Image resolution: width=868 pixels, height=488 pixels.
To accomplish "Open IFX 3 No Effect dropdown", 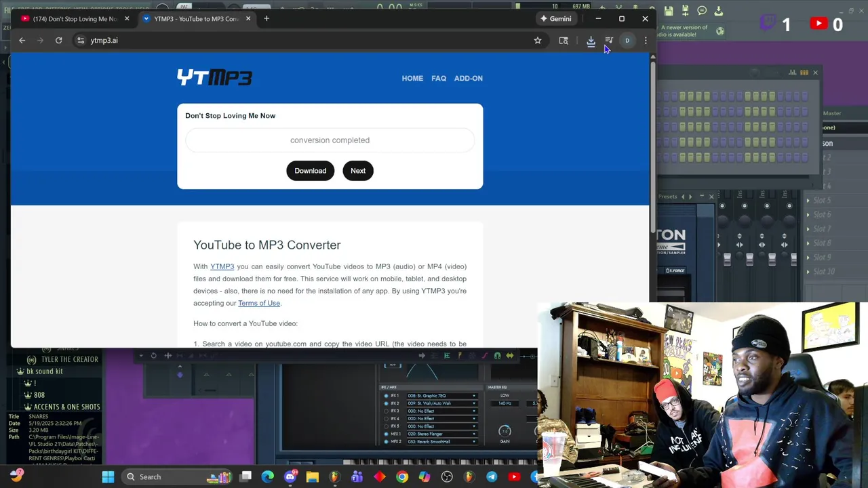I will click(x=441, y=411).
